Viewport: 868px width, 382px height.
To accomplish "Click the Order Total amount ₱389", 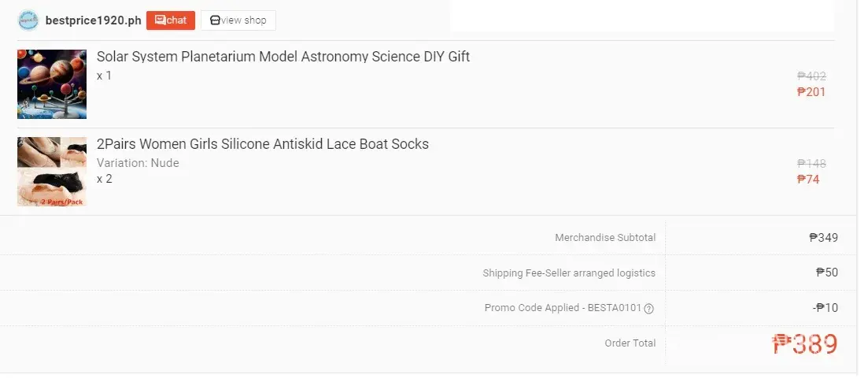I will coord(805,344).
